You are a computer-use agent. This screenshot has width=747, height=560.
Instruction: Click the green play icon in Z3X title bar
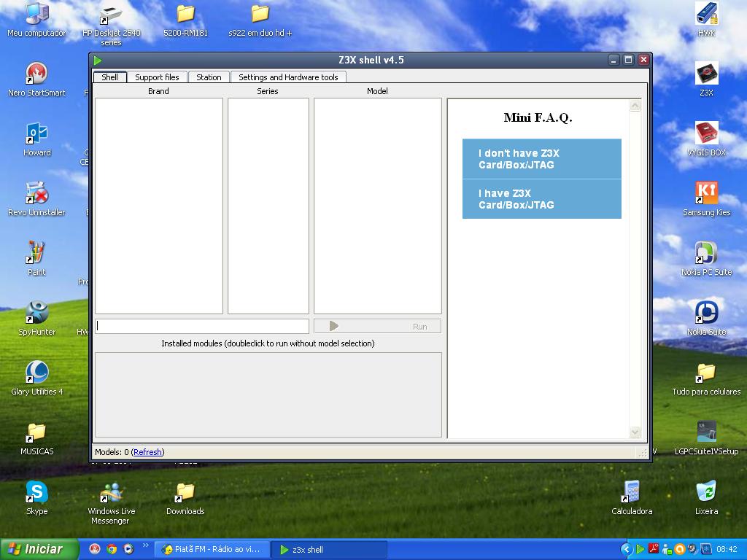tap(98, 61)
